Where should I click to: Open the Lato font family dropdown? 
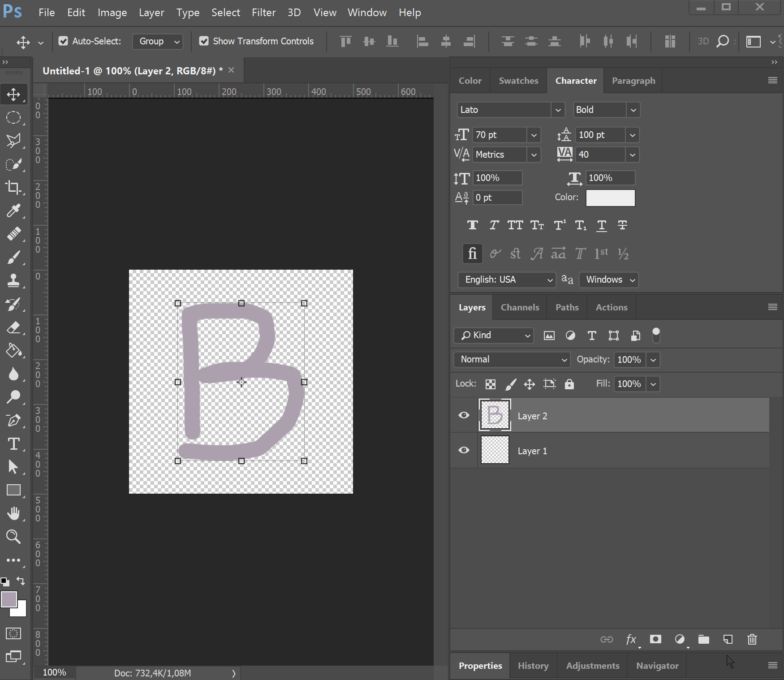pos(557,110)
